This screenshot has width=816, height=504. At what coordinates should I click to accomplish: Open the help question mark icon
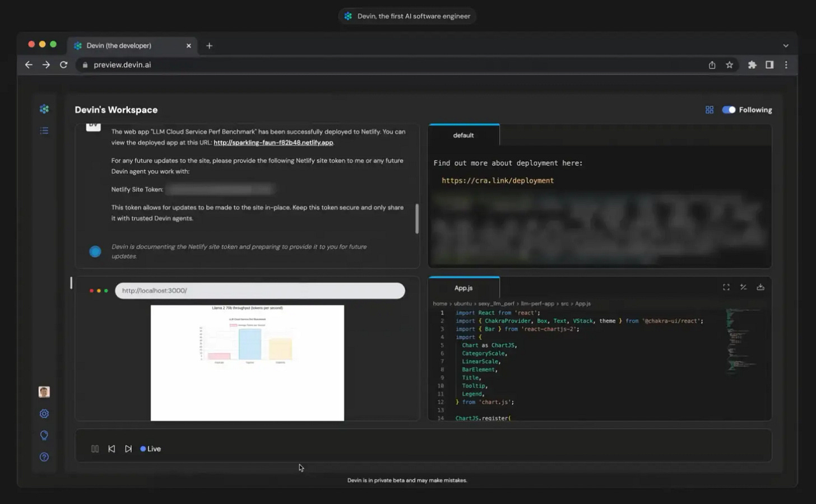coord(44,457)
